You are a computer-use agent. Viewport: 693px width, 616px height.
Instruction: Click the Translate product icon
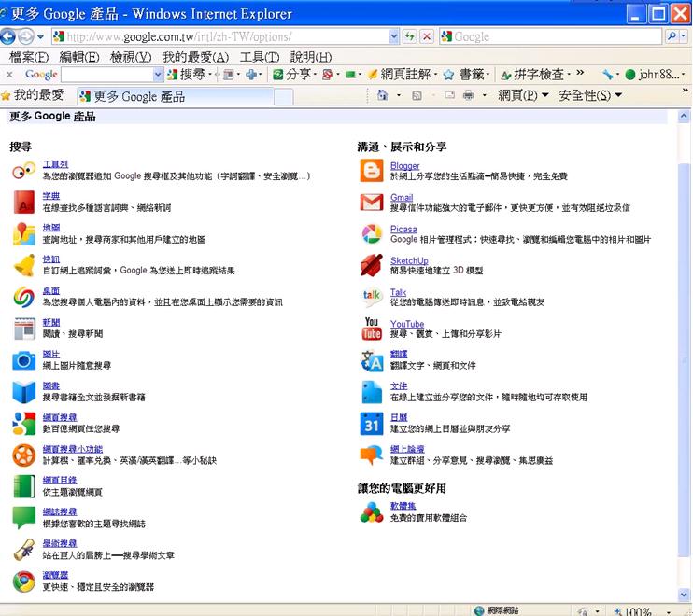(372, 360)
